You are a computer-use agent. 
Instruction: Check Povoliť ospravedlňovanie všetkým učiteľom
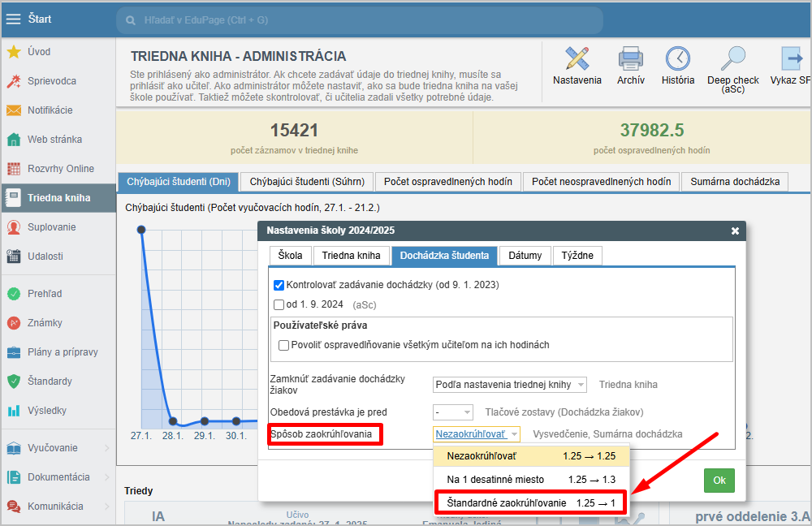click(x=283, y=345)
